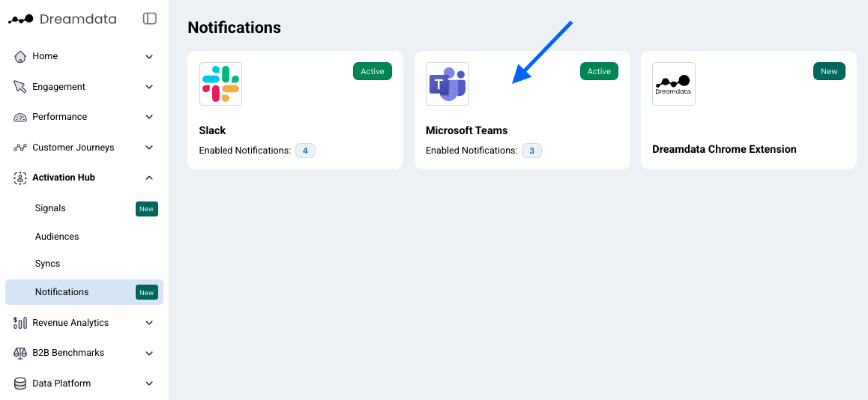
Task: Click the Dreamdata logo icon
Action: tap(20, 19)
